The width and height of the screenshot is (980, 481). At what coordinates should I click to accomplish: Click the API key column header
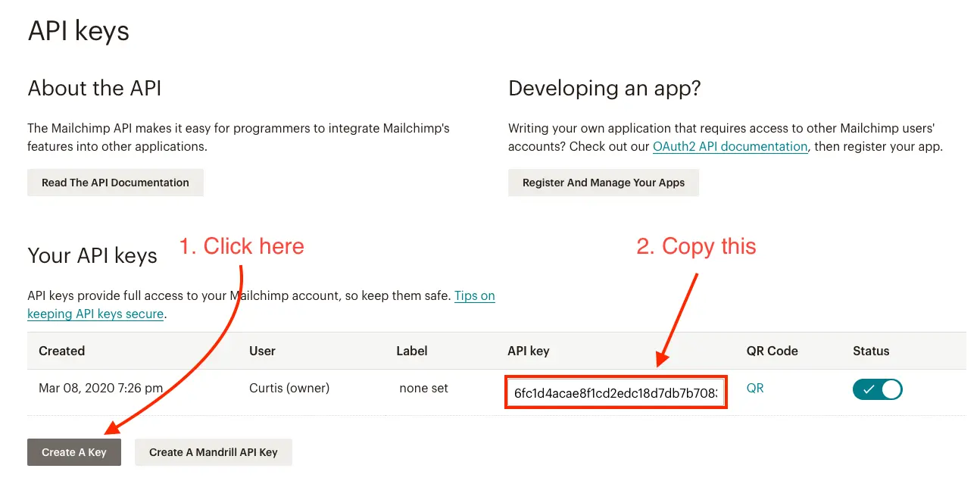click(x=528, y=351)
